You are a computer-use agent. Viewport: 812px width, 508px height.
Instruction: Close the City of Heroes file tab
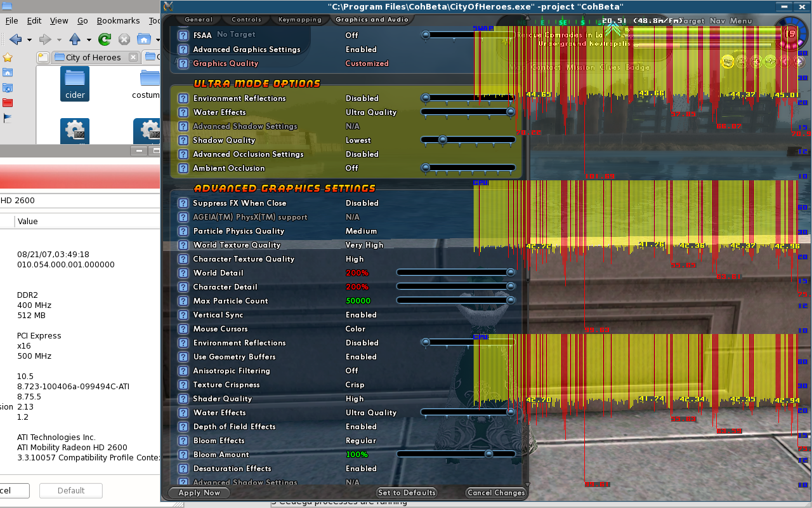tap(133, 57)
